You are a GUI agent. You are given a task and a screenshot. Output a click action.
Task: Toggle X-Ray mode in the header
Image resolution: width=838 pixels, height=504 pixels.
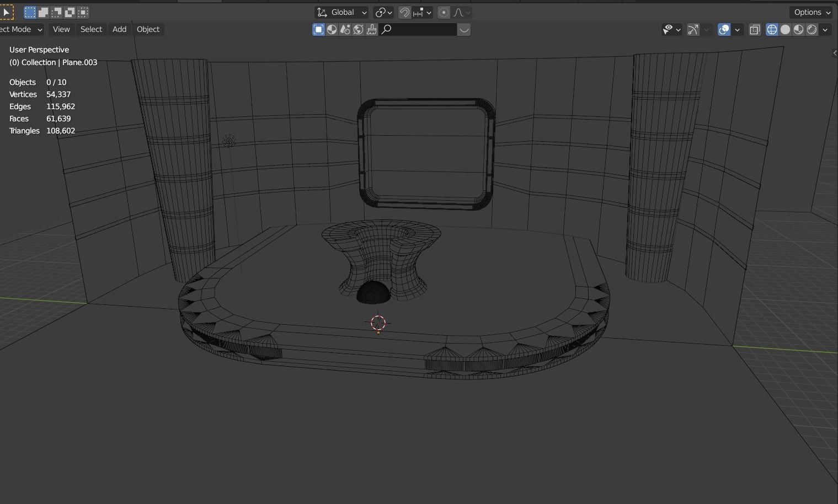[754, 30]
